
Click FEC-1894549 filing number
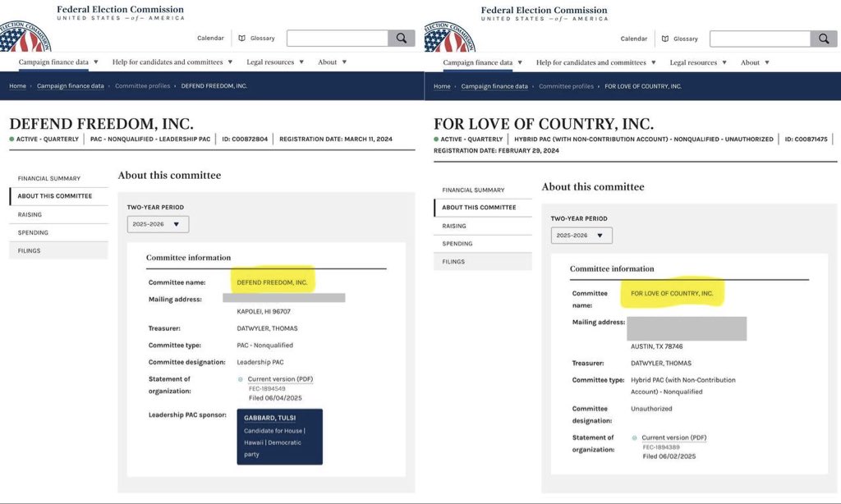(267, 389)
